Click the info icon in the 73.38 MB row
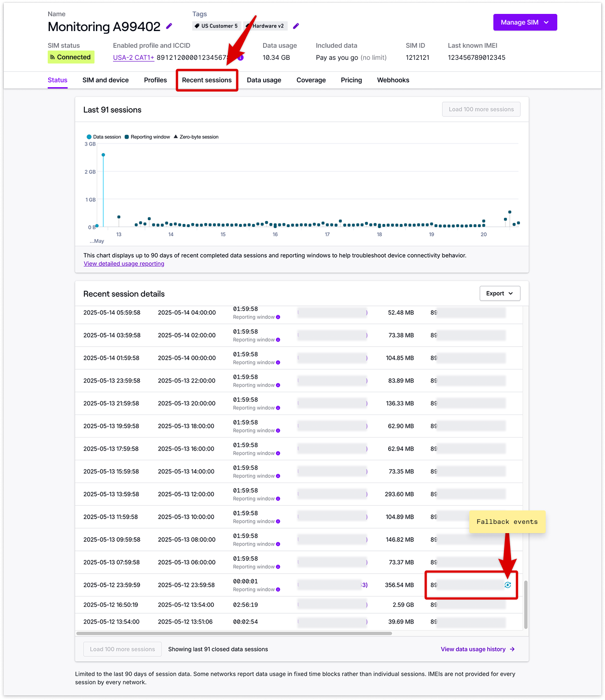 point(278,340)
